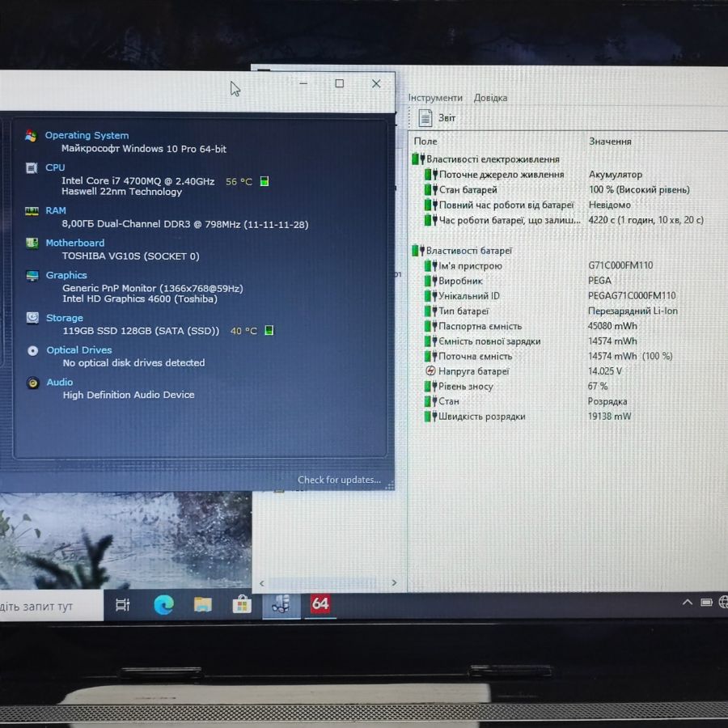
Task: Click the Звіт report icon in AIDA64
Action: (425, 117)
